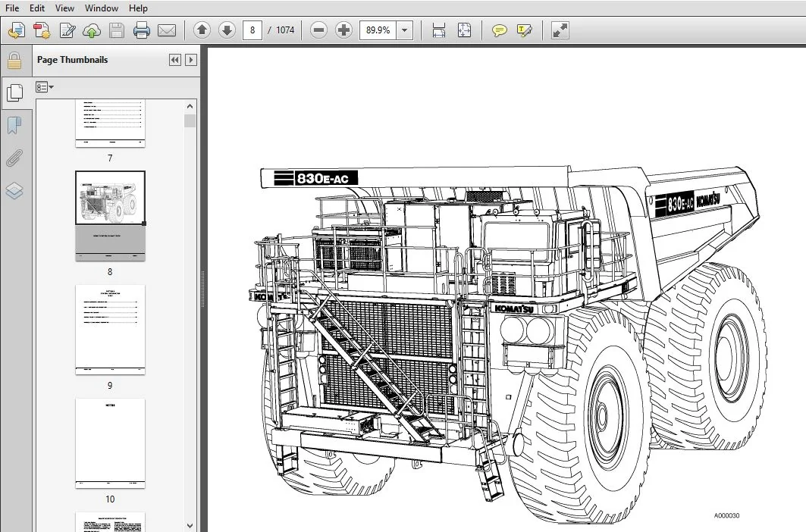Viewport: 806px width, 532px height.
Task: Click the A000030 figure reference text
Action: tap(726, 515)
